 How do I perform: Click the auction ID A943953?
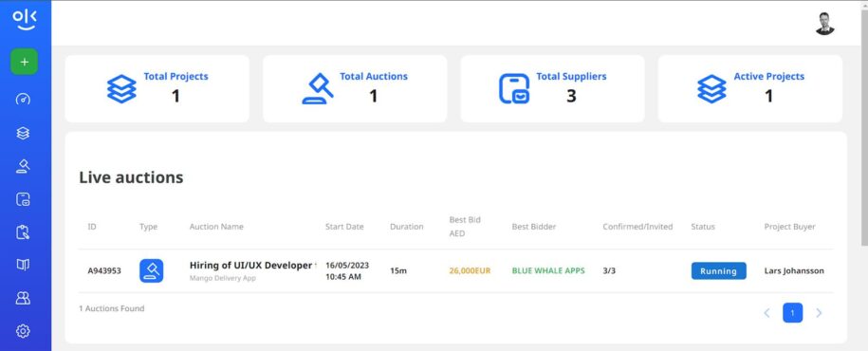tap(104, 270)
